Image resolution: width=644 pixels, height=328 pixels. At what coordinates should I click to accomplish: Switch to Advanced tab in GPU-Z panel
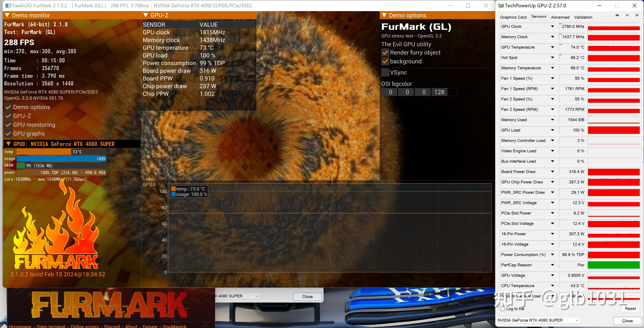[x=560, y=17]
